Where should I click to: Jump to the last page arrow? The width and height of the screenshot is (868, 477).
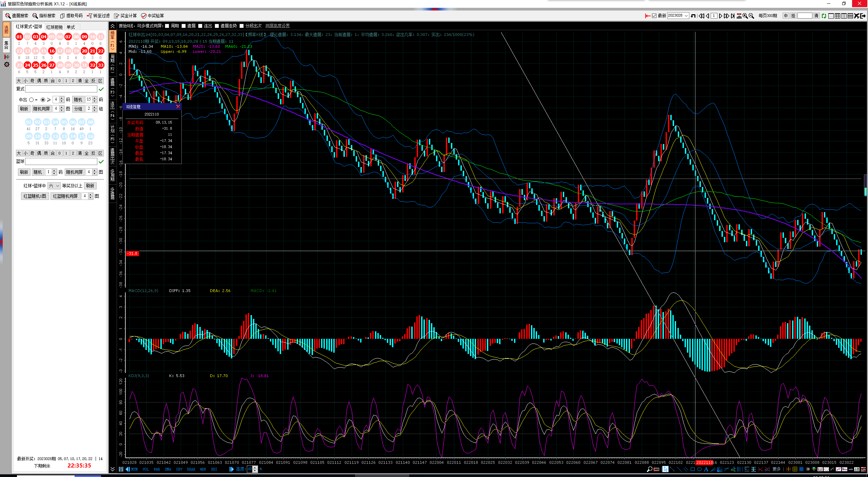tap(733, 16)
